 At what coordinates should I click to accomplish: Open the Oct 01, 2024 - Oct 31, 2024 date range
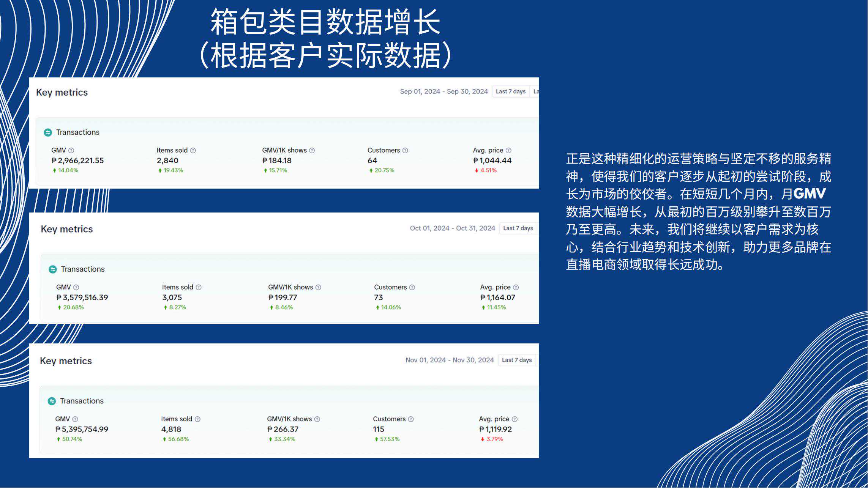(x=453, y=228)
